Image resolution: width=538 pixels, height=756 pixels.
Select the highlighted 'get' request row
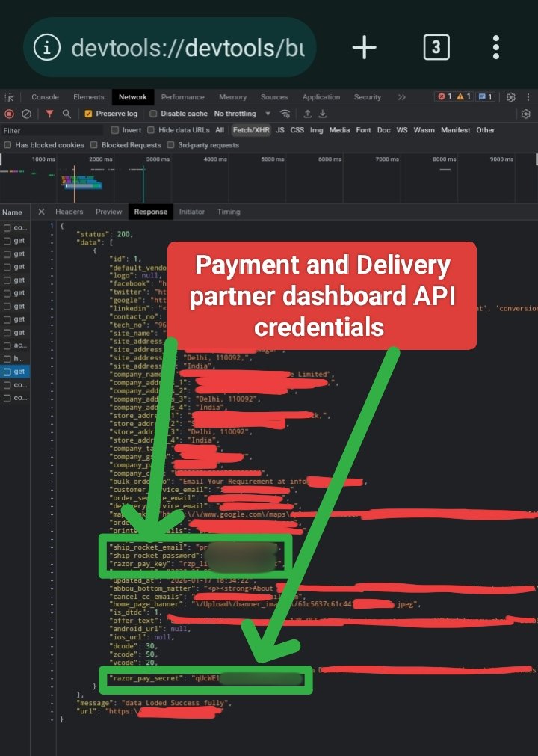15,372
